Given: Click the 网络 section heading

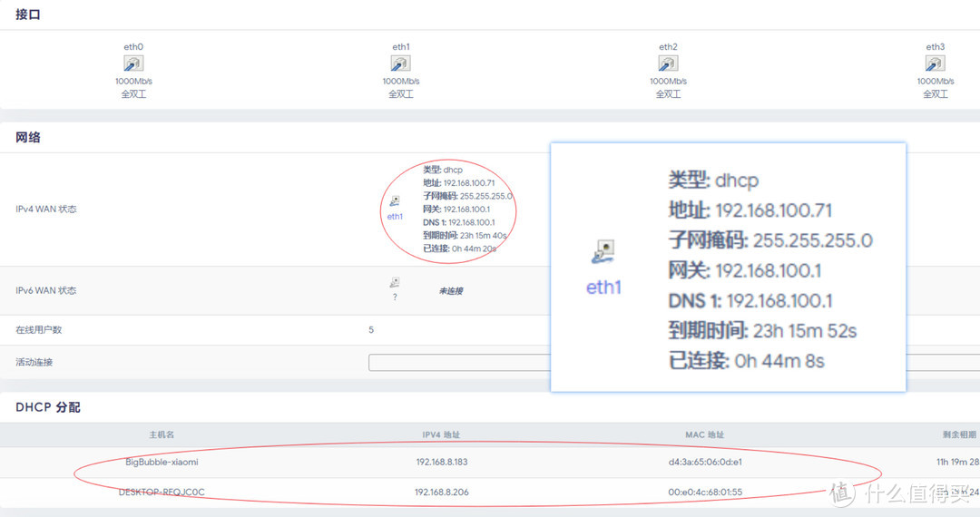Looking at the screenshot, I should pyautogui.click(x=28, y=137).
